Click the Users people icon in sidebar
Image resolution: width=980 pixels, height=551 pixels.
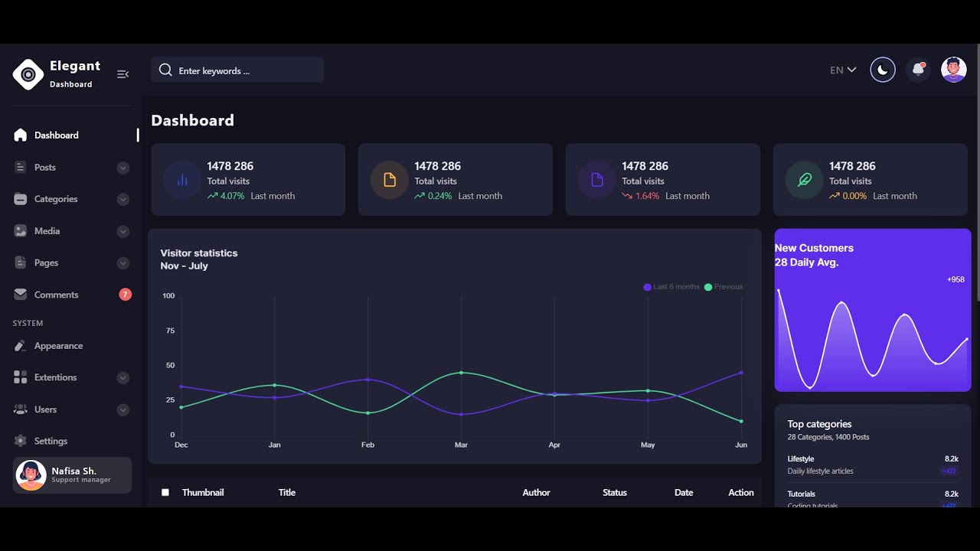pyautogui.click(x=21, y=409)
